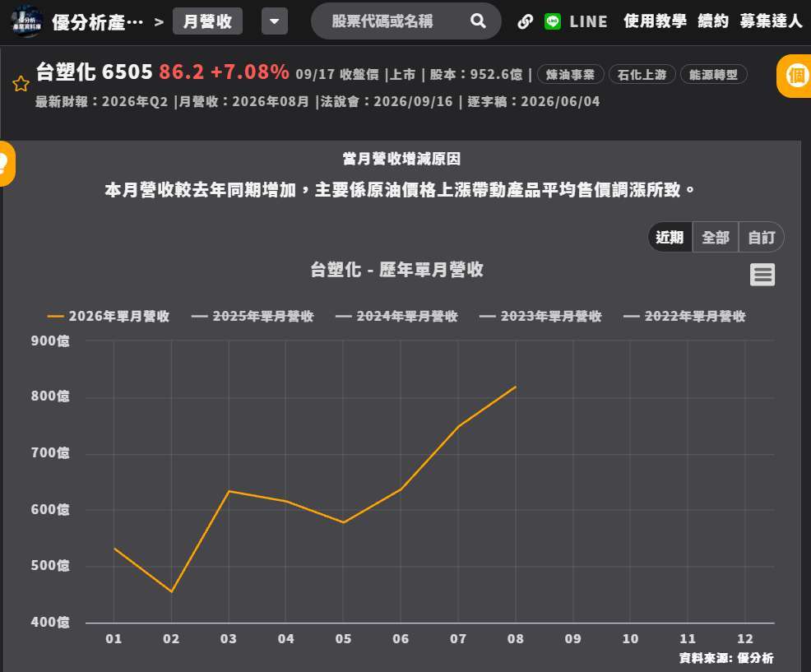Show the 2025年單月營收 series
The width and height of the screenshot is (811, 672).
[253, 316]
